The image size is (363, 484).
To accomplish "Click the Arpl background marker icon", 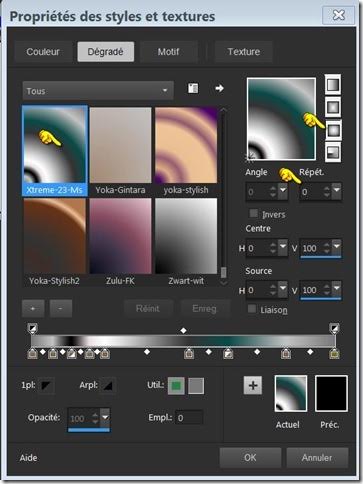I will tap(107, 386).
